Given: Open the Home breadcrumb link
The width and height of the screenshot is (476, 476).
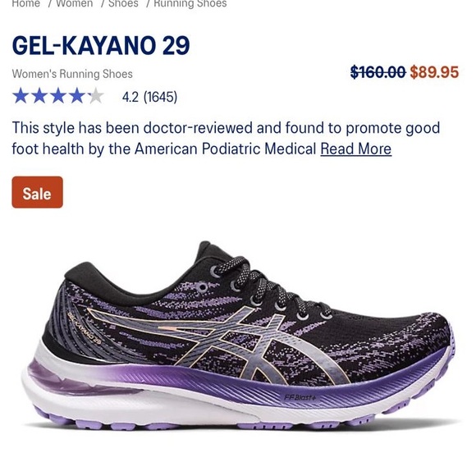Looking at the screenshot, I should pos(25,3).
